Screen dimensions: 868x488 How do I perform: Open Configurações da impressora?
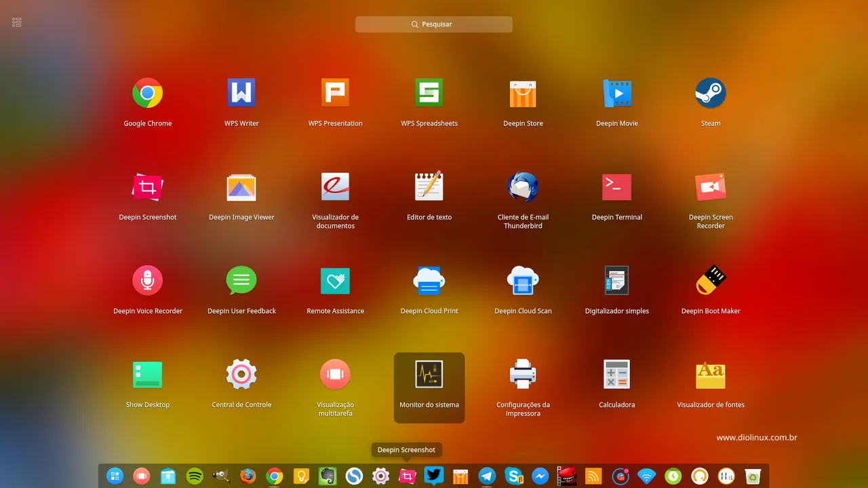(x=523, y=374)
